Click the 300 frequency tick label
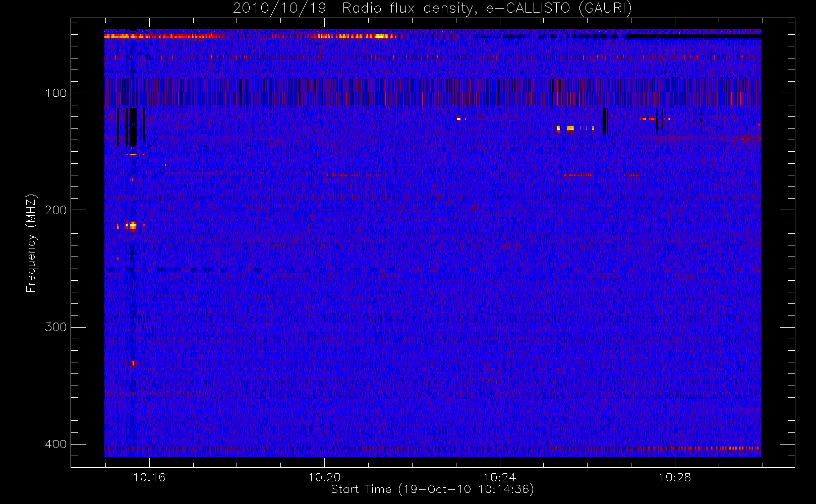The height and width of the screenshot is (504, 816). (56, 327)
